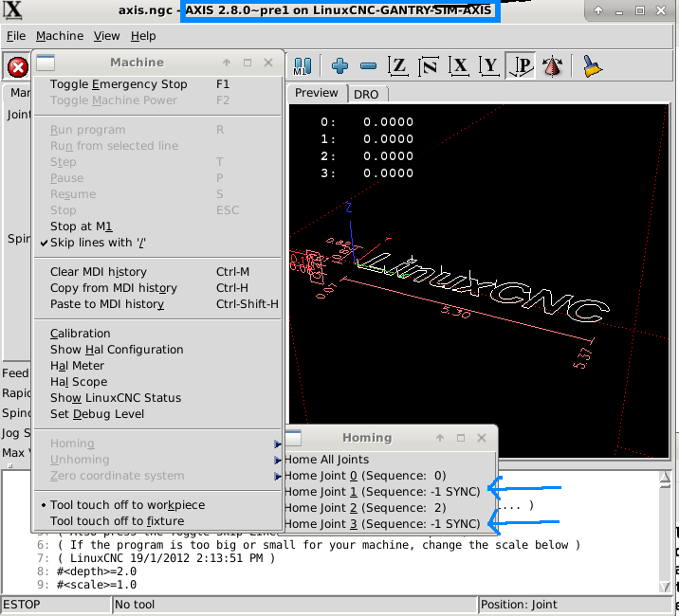Expand the Zero coordinate system submenu arrow
The width and height of the screenshot is (679, 616).
[278, 476]
